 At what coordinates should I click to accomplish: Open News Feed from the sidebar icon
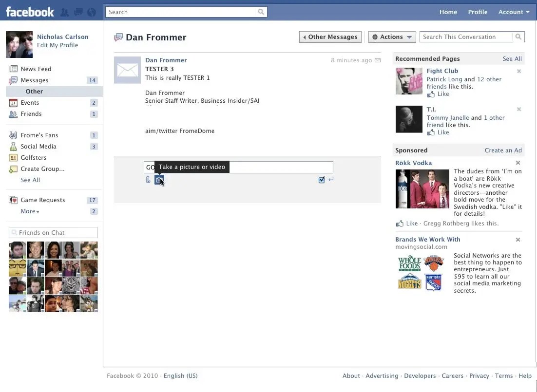pos(14,69)
